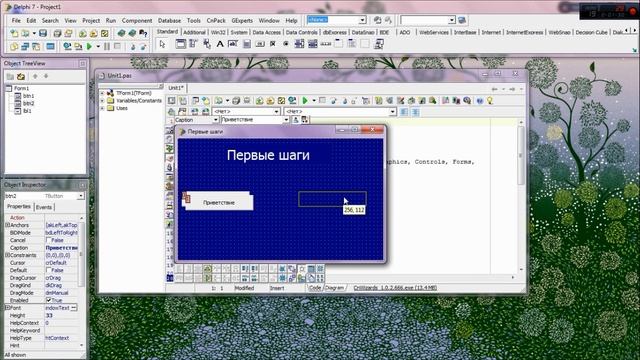640x360 pixels.
Task: Open the GExperts menu
Action: click(242, 20)
